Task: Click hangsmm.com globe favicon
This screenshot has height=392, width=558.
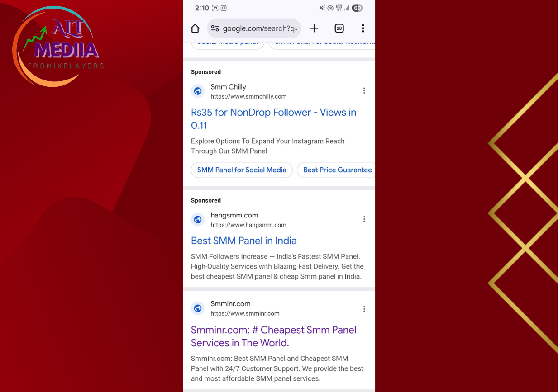Action: click(198, 220)
